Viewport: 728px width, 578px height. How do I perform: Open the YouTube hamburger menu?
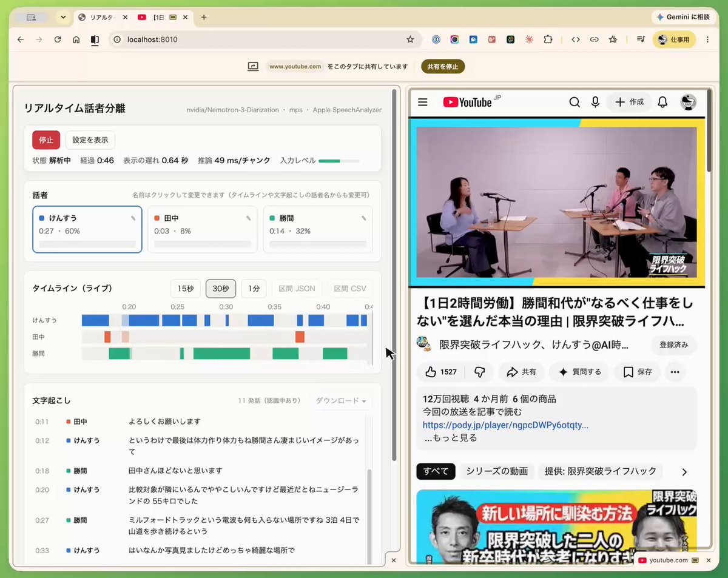pos(423,102)
